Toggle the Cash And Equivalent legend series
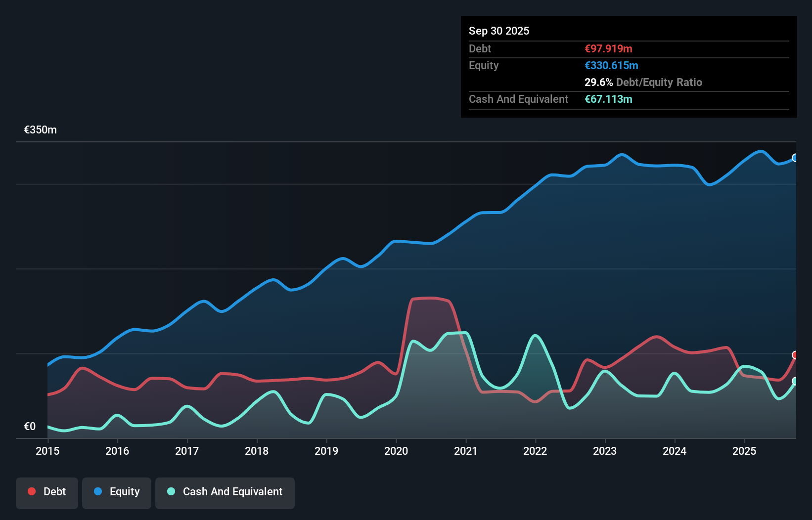The height and width of the screenshot is (520, 812). [225, 492]
